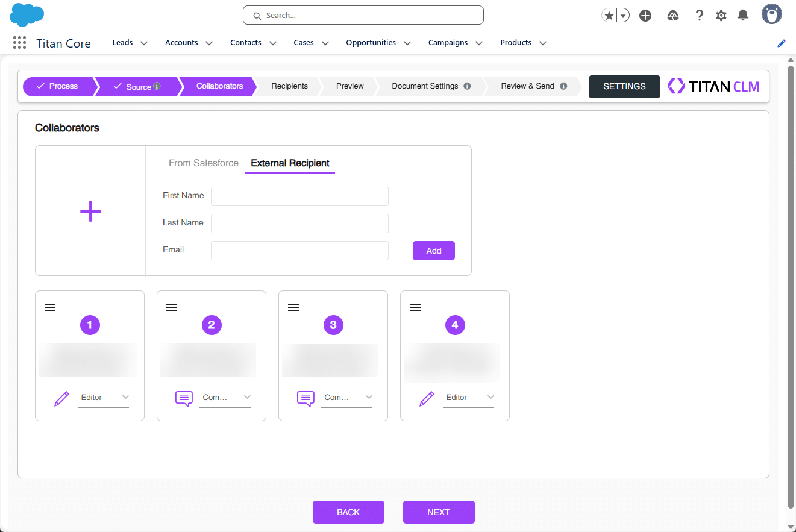The height and width of the screenshot is (532, 796).
Task: Click the plus icon to add a collaborator
Action: [x=90, y=211]
